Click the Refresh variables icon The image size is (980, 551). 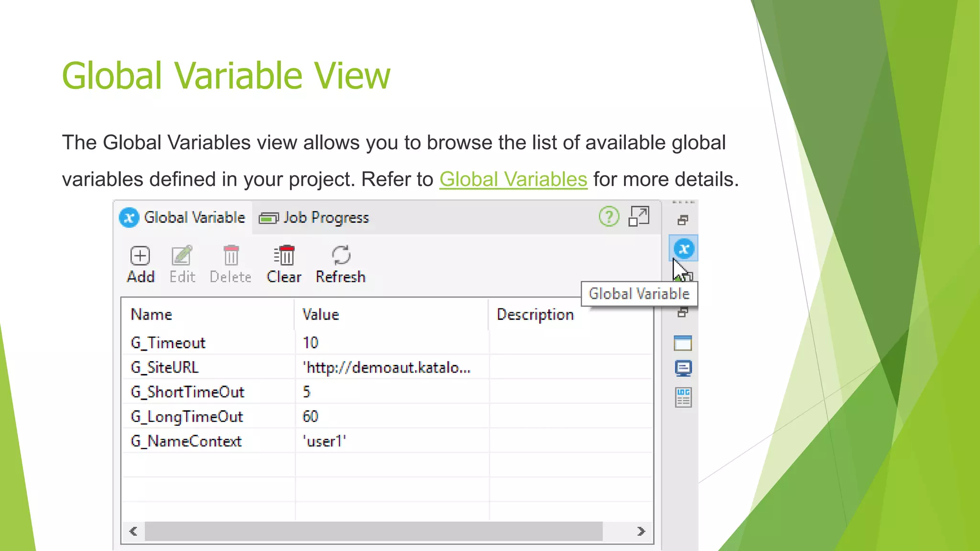(x=341, y=255)
